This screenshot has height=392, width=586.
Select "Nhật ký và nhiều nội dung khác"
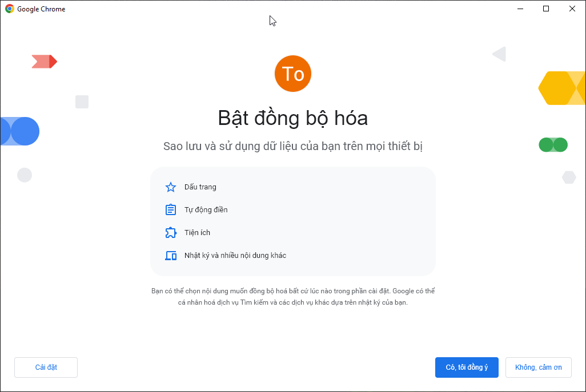pos(235,256)
